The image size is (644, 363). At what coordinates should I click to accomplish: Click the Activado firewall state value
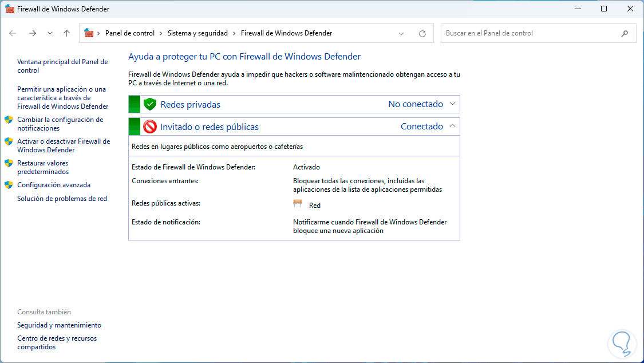[306, 167]
